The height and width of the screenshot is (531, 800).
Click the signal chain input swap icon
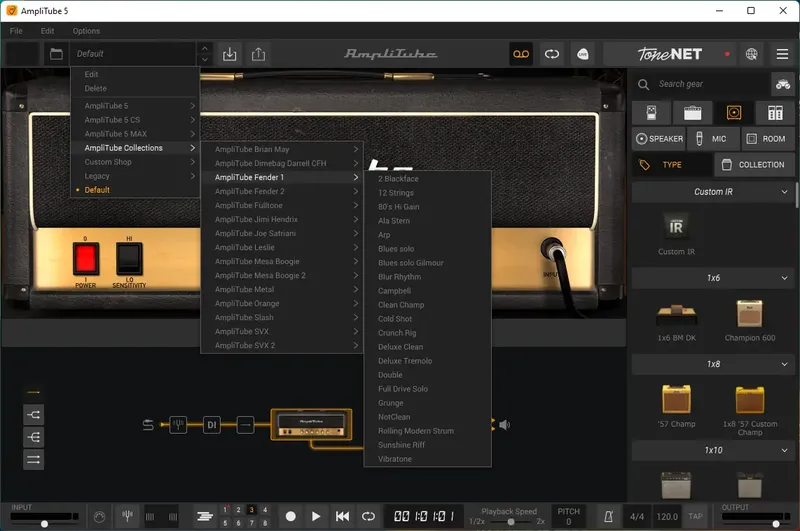(148, 424)
